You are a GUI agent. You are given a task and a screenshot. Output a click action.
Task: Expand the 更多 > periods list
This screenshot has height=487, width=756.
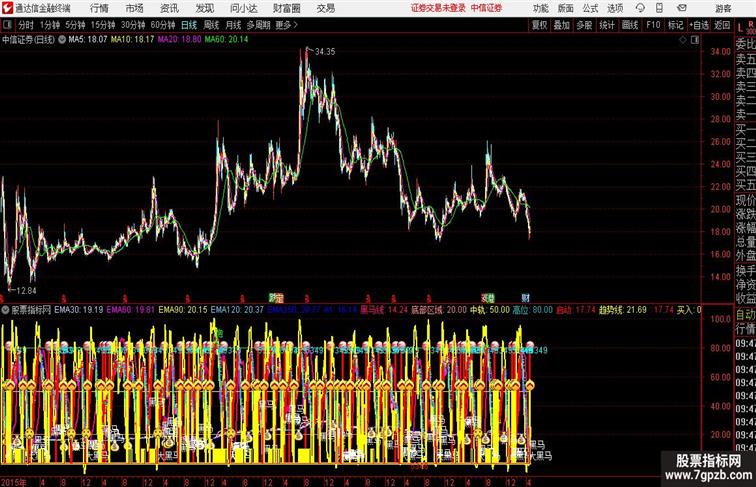tap(286, 25)
